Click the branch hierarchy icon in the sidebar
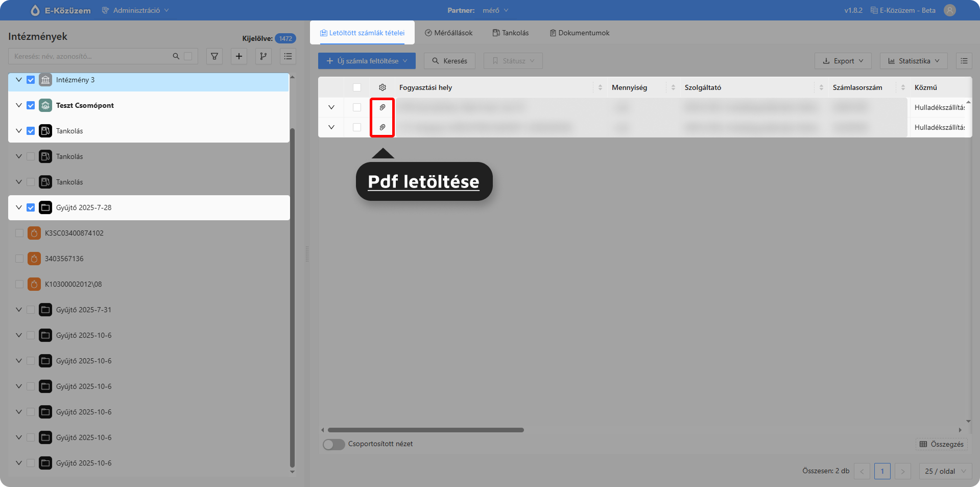The width and height of the screenshot is (980, 487). 263,56
